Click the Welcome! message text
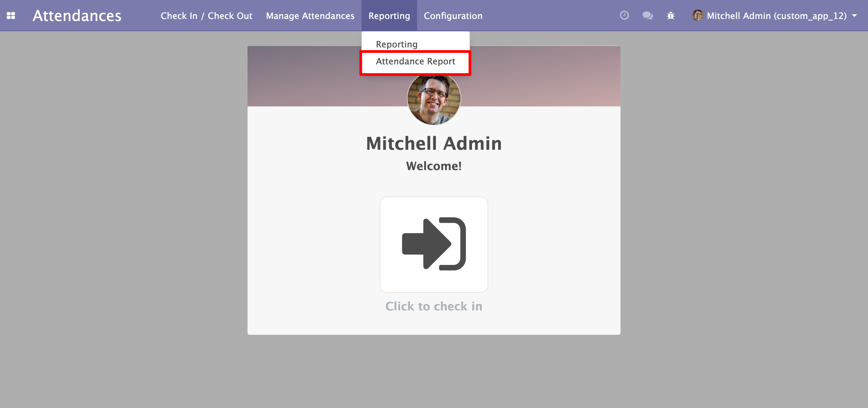The image size is (868, 408). coord(434,166)
